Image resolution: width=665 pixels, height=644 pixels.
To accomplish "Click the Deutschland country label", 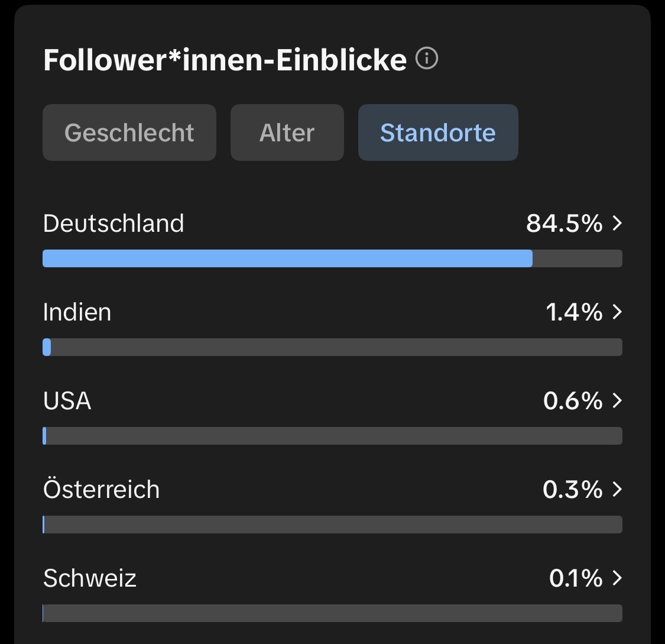I will [x=113, y=224].
